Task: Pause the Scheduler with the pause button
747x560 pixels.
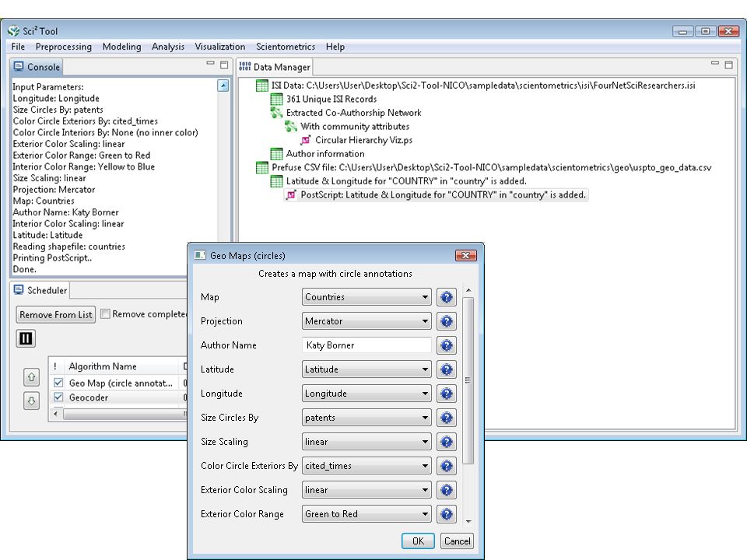Action: 26,338
